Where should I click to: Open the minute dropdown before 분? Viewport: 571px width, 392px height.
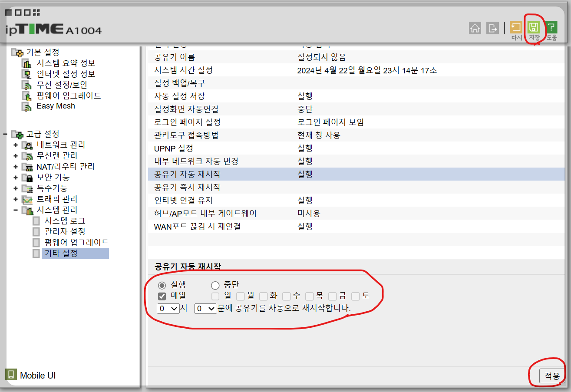(x=205, y=309)
